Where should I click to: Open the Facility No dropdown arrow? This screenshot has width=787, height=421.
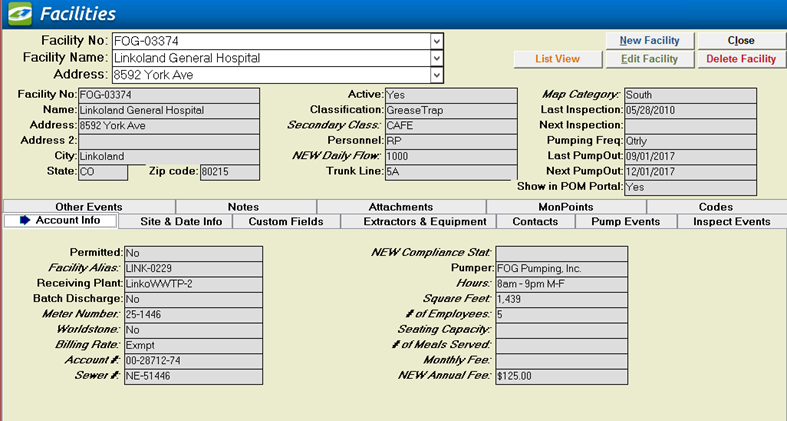pyautogui.click(x=437, y=41)
